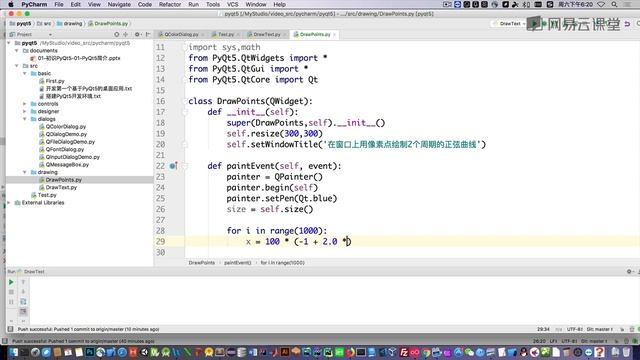Open FileZilla from the Dock

[404, 352]
